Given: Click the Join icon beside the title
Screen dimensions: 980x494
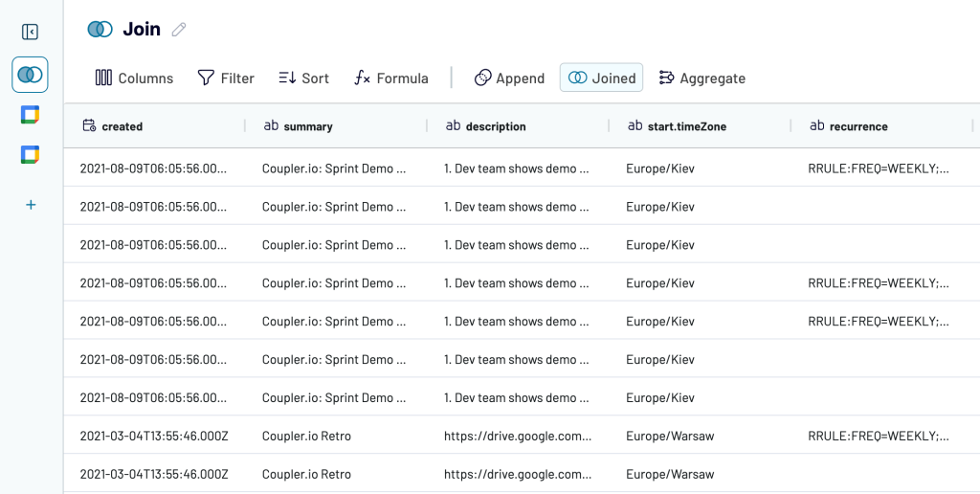Looking at the screenshot, I should [100, 29].
